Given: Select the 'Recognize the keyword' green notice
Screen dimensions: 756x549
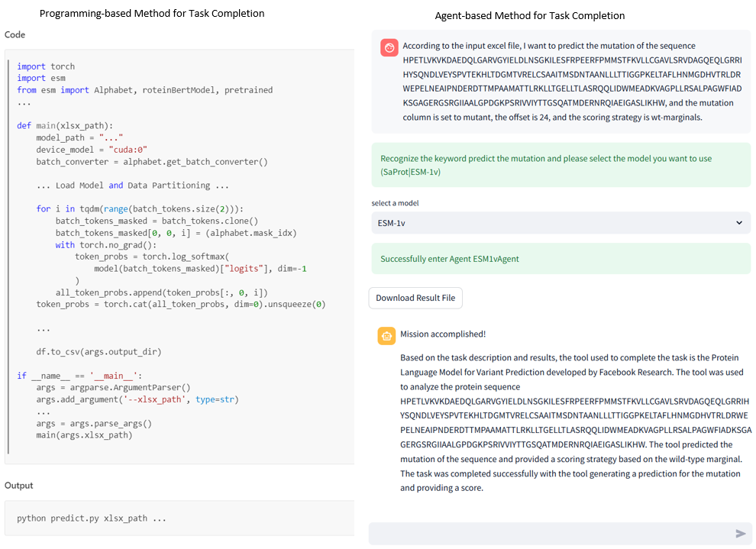Looking at the screenshot, I should coord(546,165).
